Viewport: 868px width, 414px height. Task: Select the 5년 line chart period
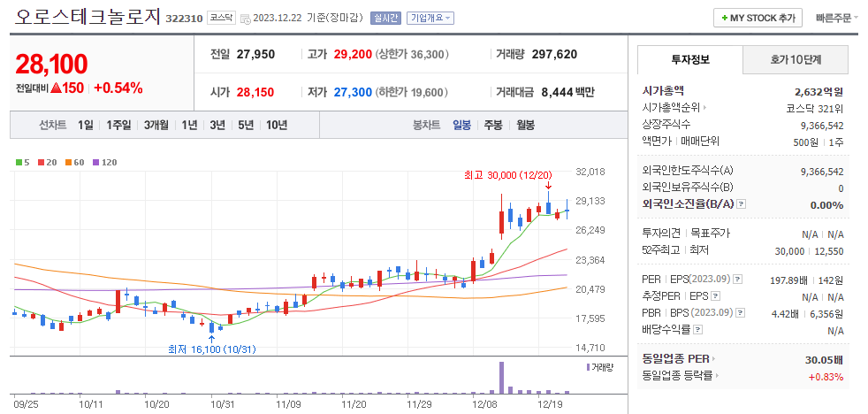245,126
